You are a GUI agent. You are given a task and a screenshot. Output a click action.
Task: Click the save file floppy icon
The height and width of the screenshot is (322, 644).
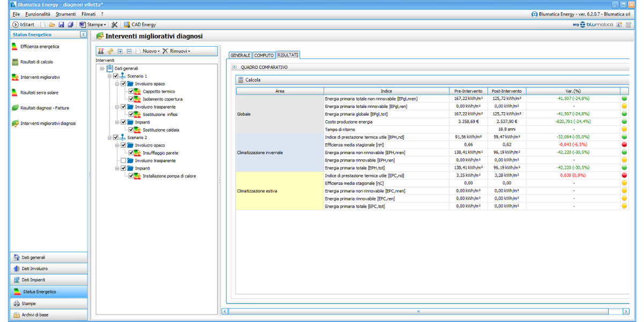coord(61,25)
